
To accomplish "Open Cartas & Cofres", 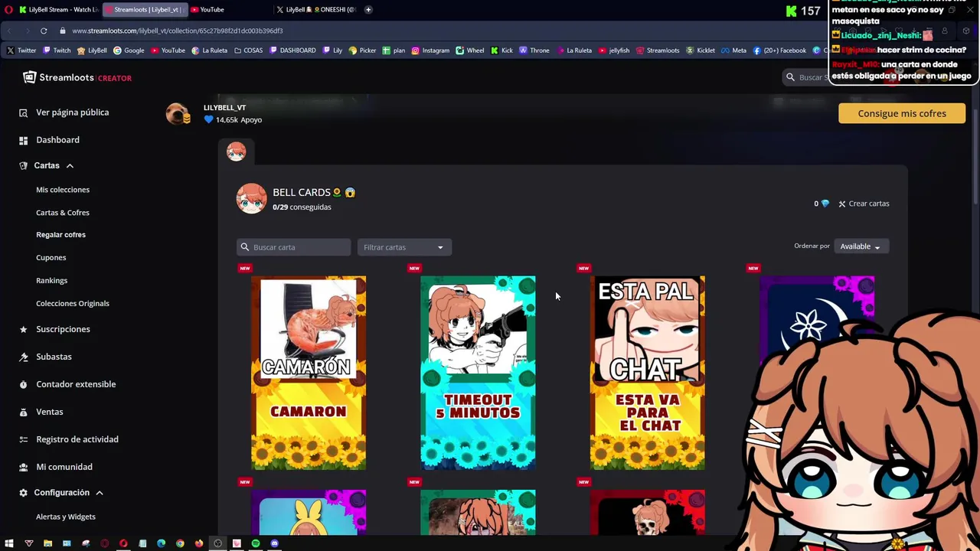I will click(x=63, y=213).
